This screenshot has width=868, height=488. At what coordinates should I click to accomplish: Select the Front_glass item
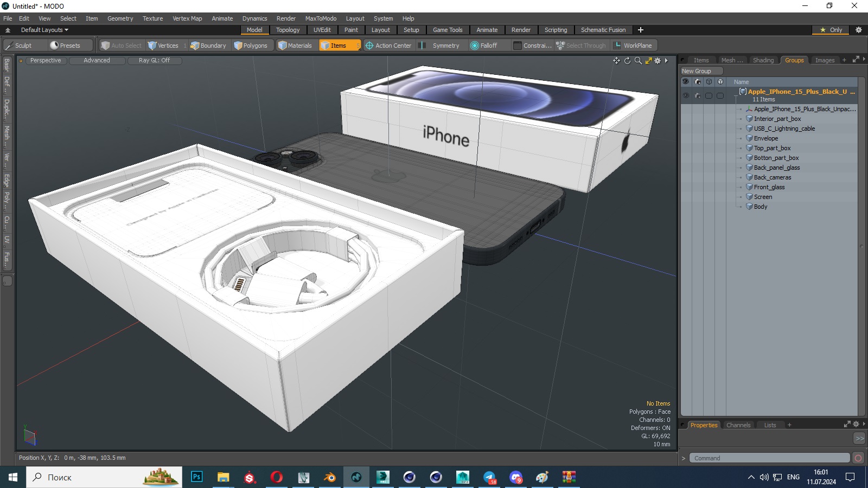[x=769, y=187]
